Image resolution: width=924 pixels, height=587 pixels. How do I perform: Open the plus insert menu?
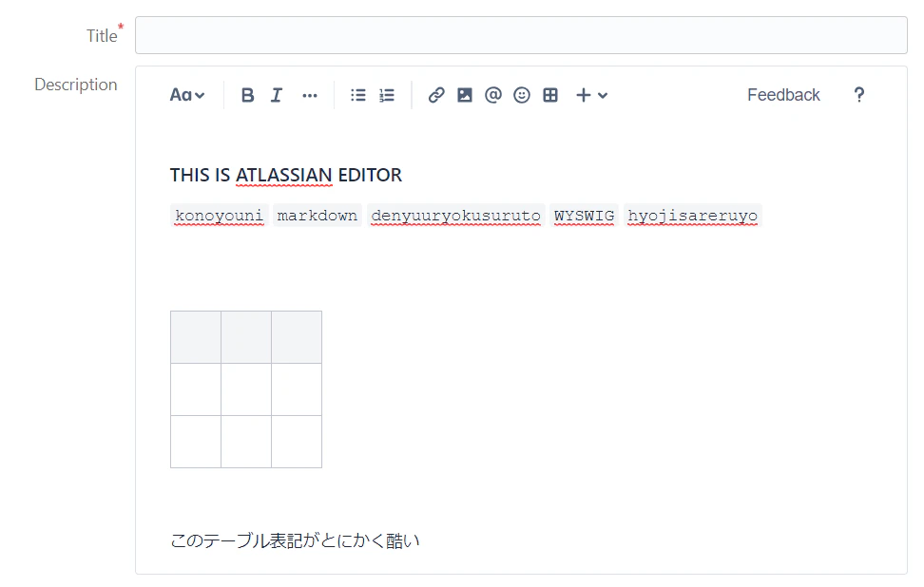tap(591, 95)
